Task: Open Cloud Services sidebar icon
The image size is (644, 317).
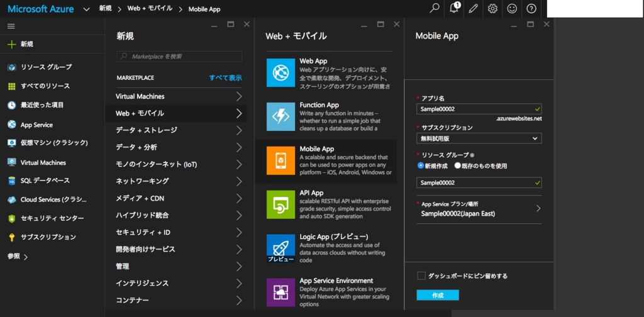Action: point(12,199)
